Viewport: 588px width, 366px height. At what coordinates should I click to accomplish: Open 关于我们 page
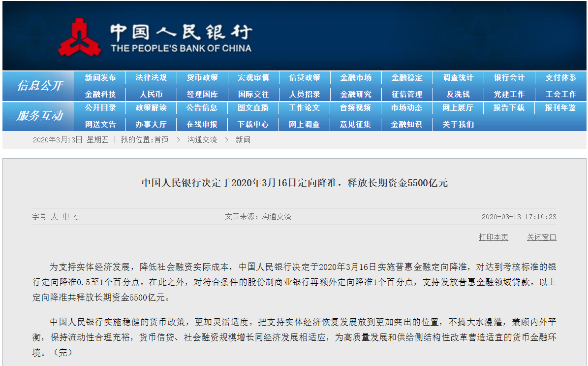coord(458,124)
